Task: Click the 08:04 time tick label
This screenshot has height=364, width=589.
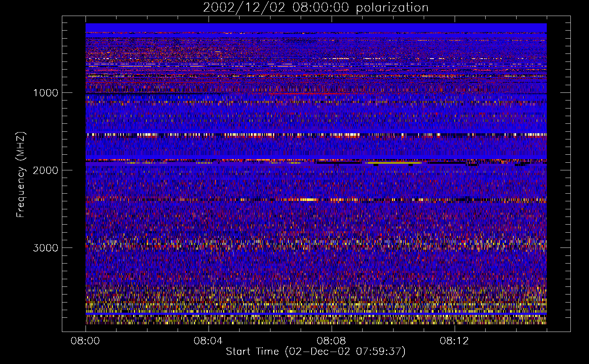Action: pyautogui.click(x=208, y=341)
